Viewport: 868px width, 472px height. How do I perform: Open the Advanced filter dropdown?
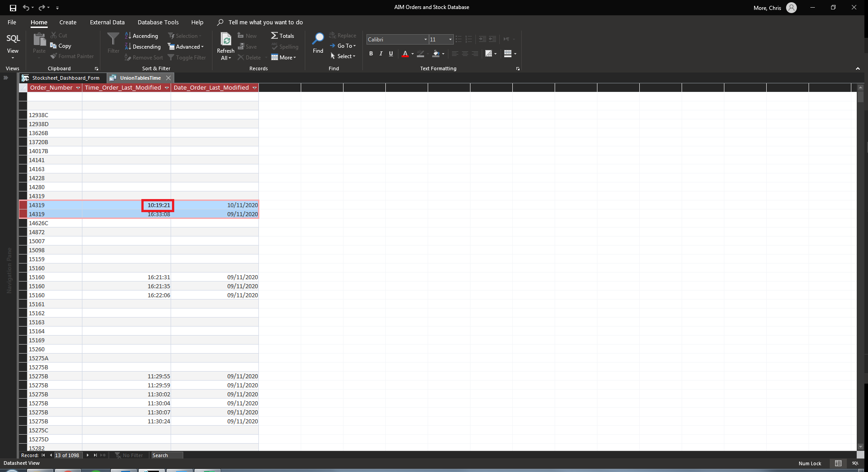pos(185,47)
